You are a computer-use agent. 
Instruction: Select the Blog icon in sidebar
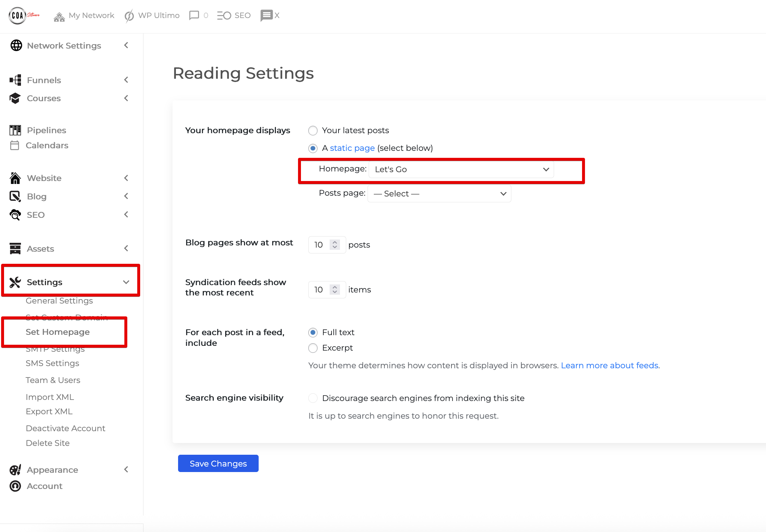tap(15, 196)
